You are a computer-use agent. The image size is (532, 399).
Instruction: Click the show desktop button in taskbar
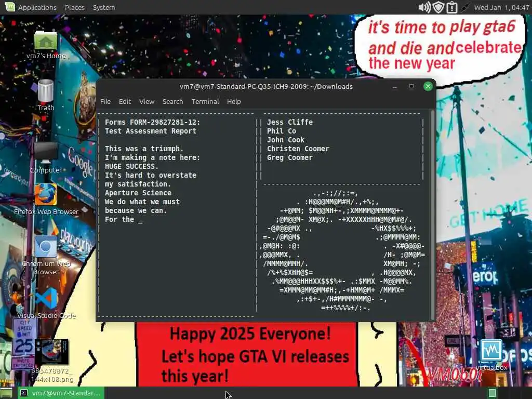point(6,393)
